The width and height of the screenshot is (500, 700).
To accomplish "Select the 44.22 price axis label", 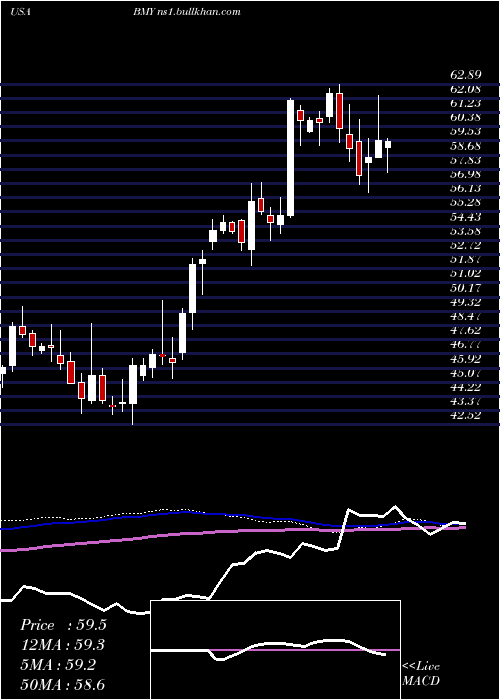I will (465, 387).
